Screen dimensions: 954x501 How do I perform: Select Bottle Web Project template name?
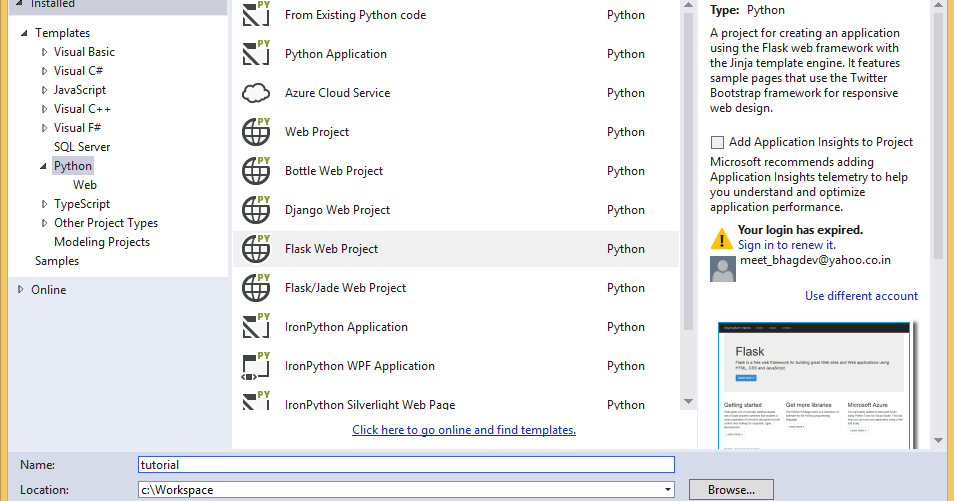(x=333, y=171)
